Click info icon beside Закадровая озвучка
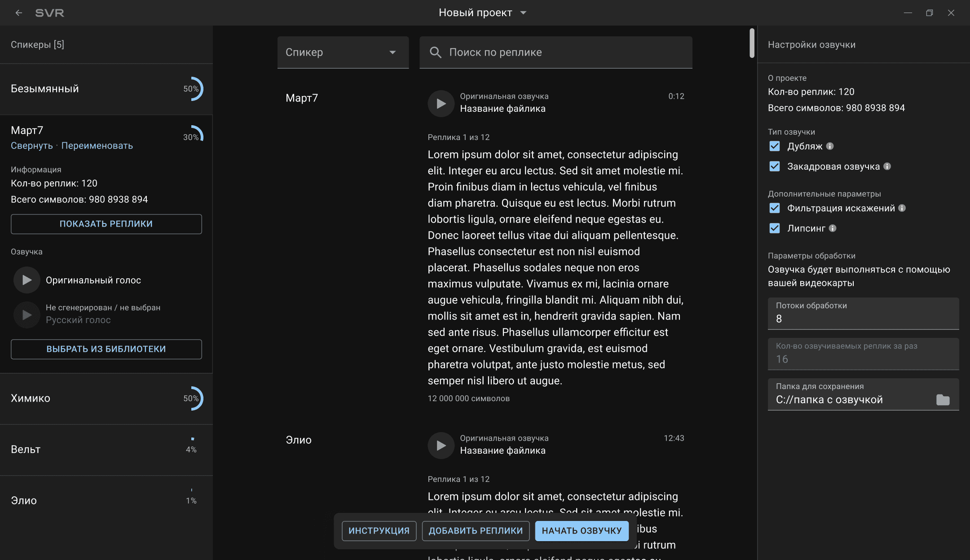Image resolution: width=970 pixels, height=560 pixels. 887,166
